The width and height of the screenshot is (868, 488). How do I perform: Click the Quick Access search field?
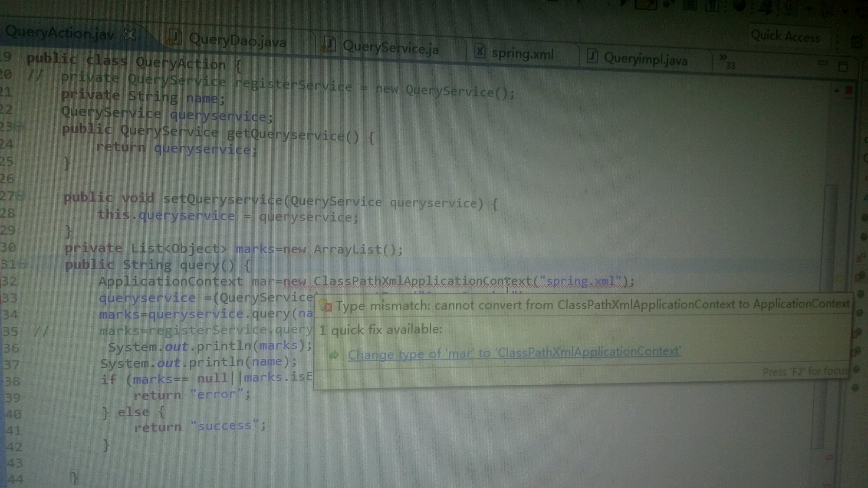point(785,36)
